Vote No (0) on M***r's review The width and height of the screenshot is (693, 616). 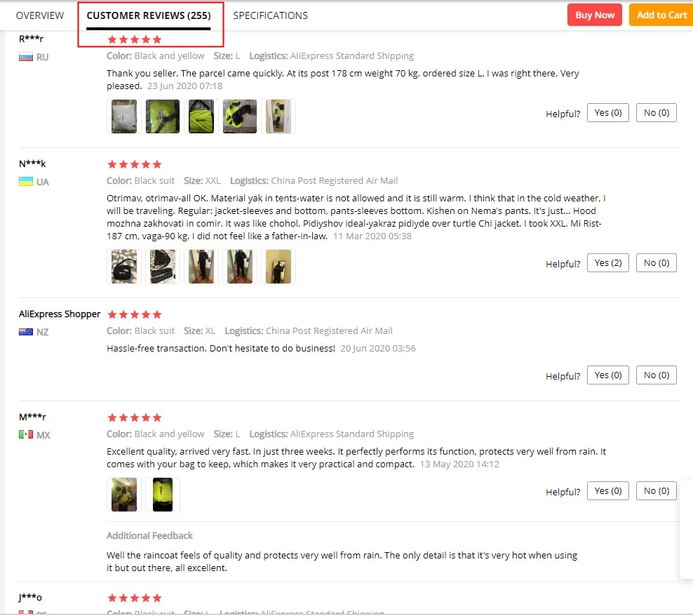click(657, 491)
